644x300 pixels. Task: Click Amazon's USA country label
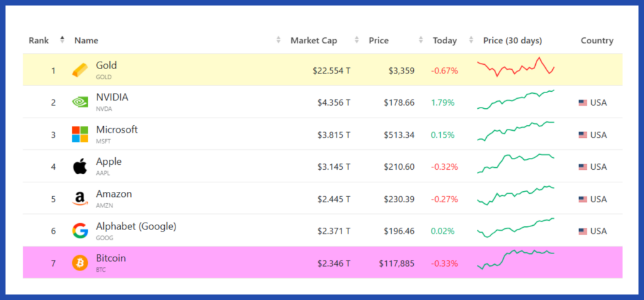point(598,199)
